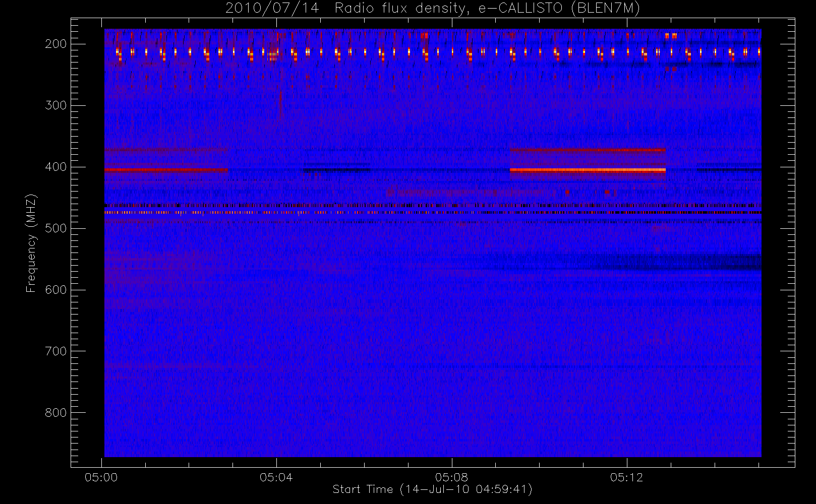Viewport: 816px width, 504px height.
Task: Select the 05:04 time tick label
Action: pyautogui.click(x=276, y=477)
